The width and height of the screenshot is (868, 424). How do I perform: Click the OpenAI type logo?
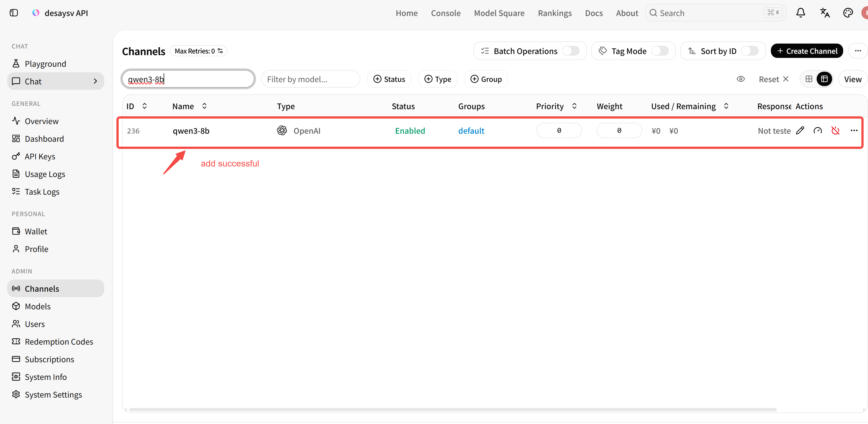pyautogui.click(x=282, y=130)
